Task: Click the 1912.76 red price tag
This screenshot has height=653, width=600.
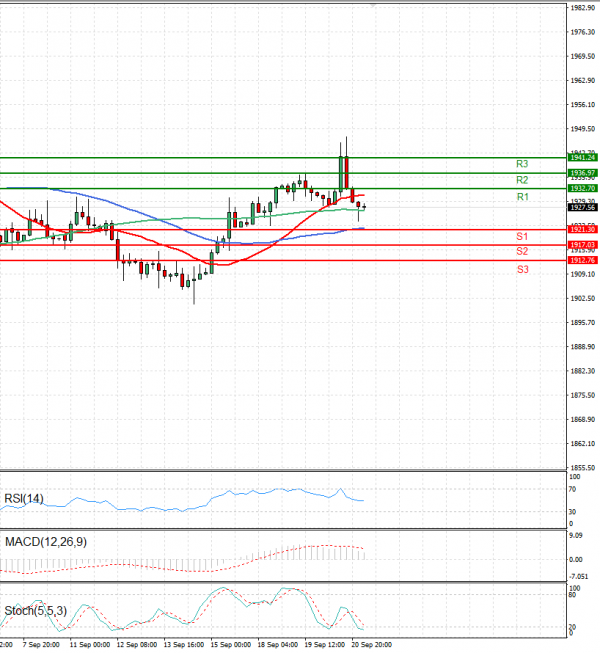Action: pyautogui.click(x=583, y=260)
